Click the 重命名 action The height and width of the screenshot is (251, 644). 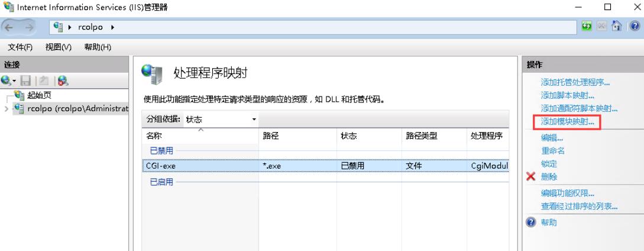coord(553,151)
